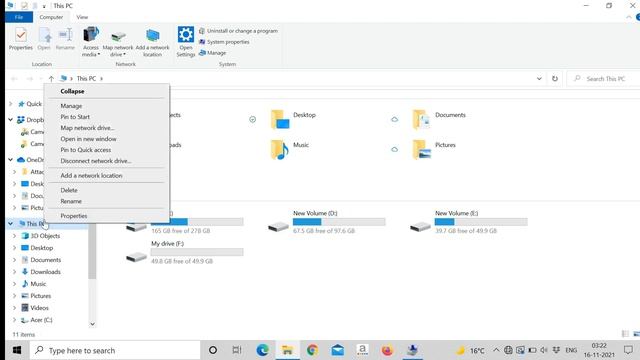
Task: Click the taskbar search box
Action: click(x=115, y=350)
